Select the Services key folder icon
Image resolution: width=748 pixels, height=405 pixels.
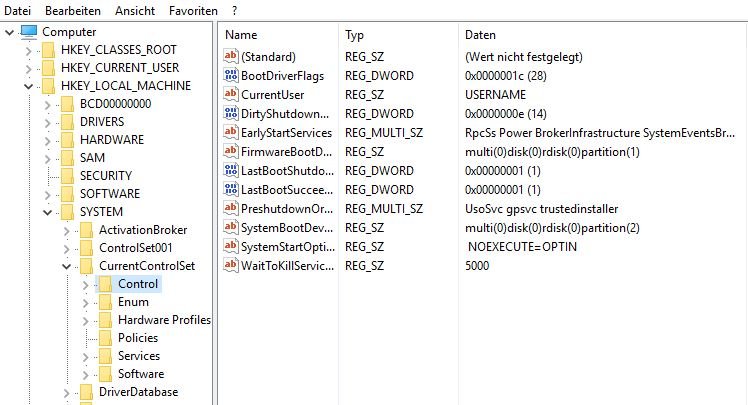(105, 356)
